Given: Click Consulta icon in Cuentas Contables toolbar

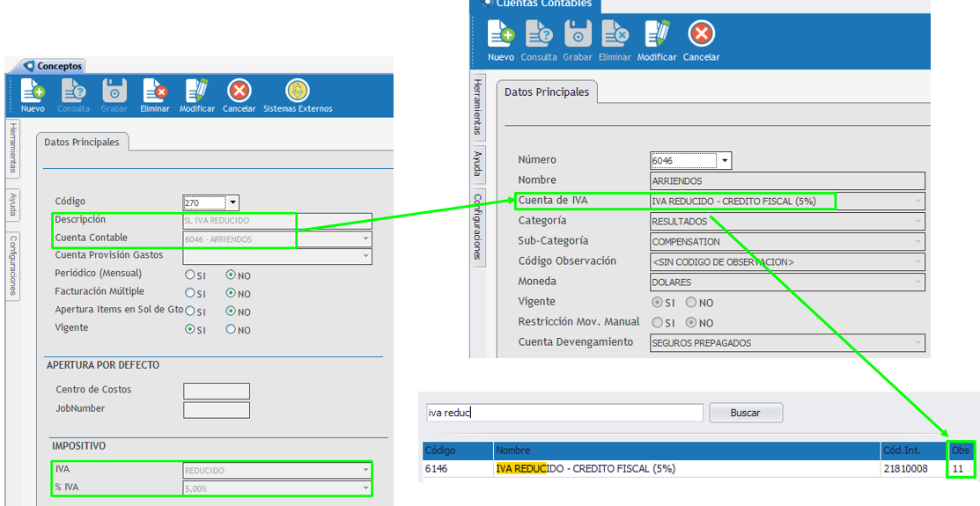Looking at the screenshot, I should pyautogui.click(x=539, y=33).
